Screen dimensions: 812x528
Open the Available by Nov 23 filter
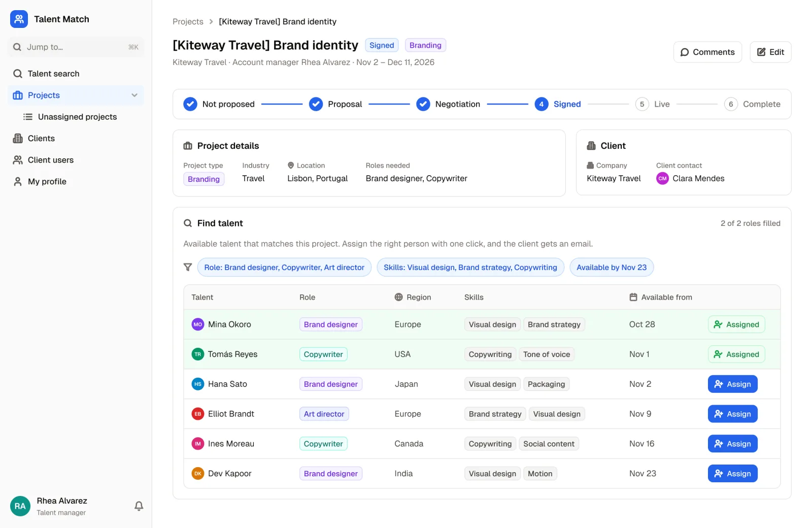612,268
